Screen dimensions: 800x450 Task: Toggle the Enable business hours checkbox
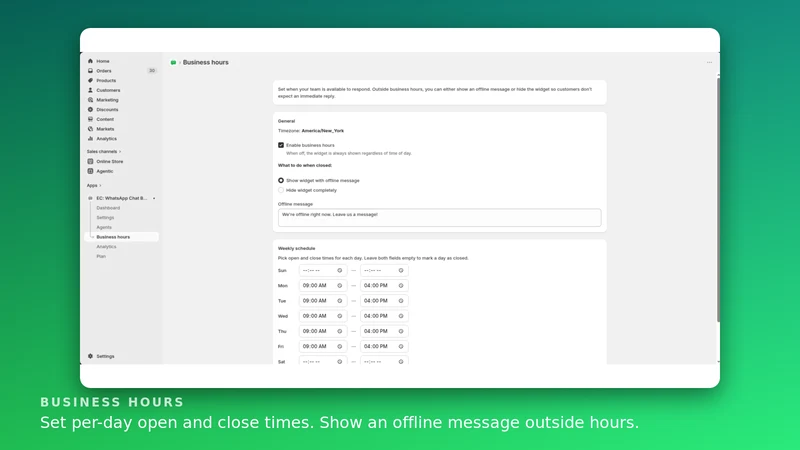[281, 145]
